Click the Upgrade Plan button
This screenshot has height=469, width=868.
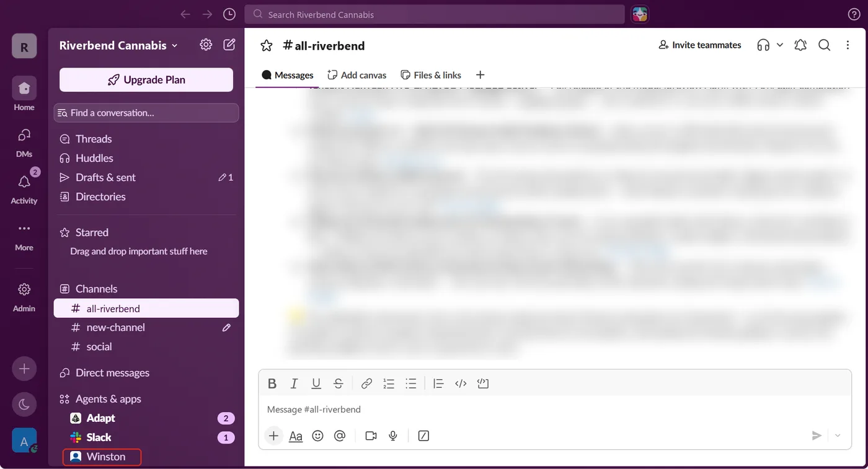click(x=146, y=80)
